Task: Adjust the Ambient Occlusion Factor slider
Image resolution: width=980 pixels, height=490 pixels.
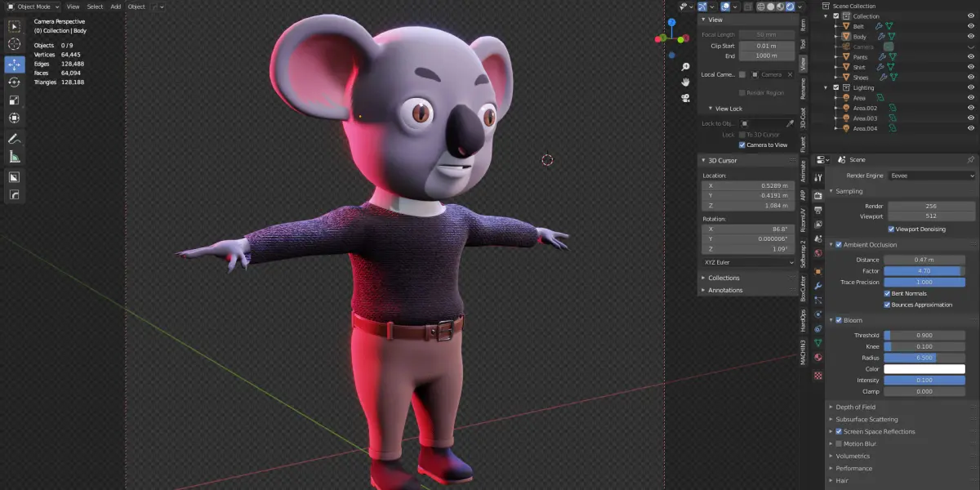Action: 924,270
